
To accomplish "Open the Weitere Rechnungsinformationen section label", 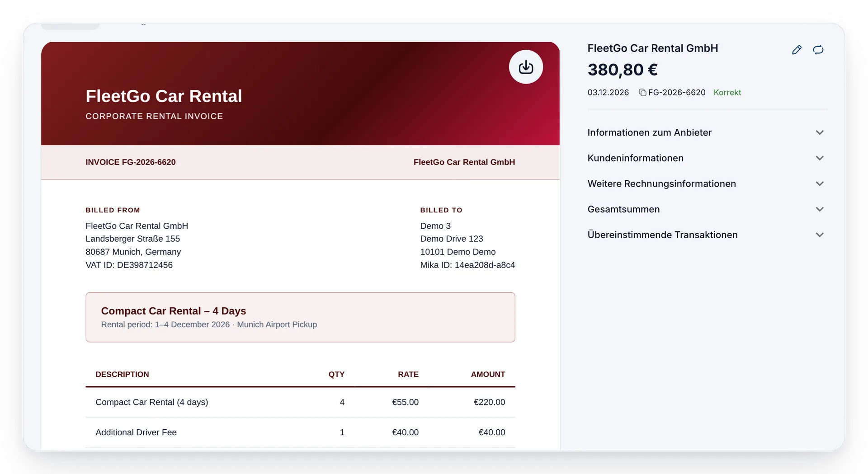I will [x=661, y=183].
